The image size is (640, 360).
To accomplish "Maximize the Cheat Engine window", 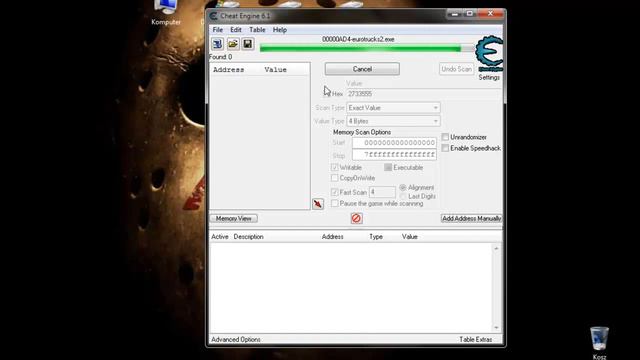I will pyautogui.click(x=469, y=14).
